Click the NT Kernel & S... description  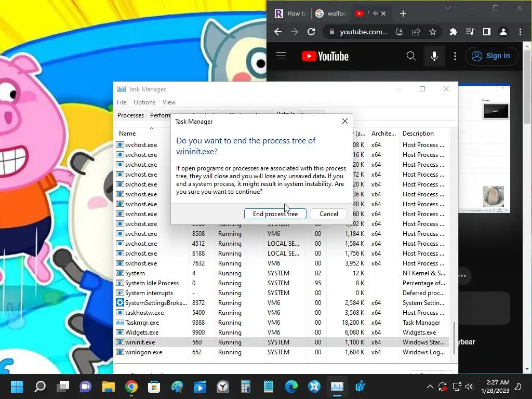[x=424, y=273]
